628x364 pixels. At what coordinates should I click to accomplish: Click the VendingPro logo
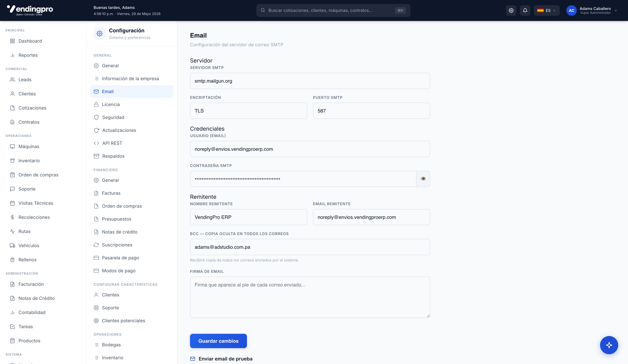point(30,10)
